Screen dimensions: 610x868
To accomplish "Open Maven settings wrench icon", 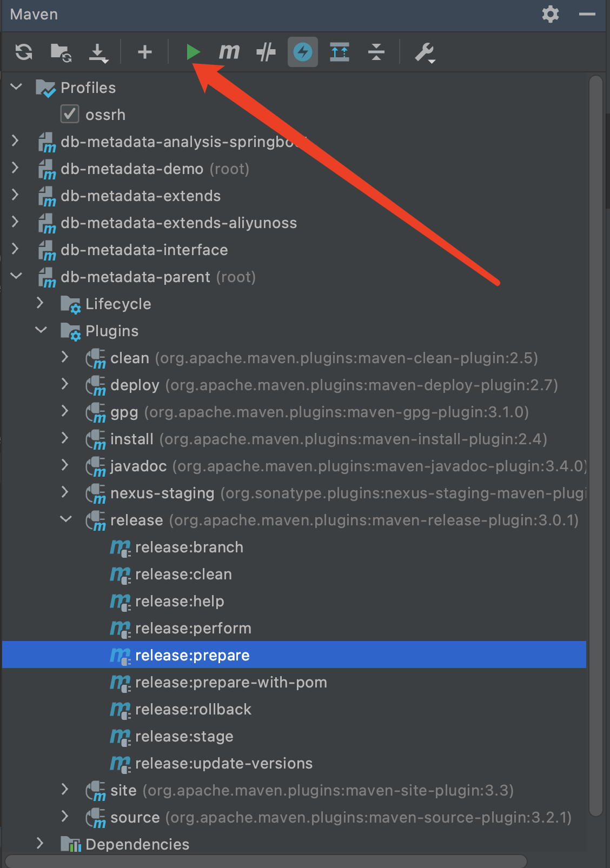I will click(425, 53).
